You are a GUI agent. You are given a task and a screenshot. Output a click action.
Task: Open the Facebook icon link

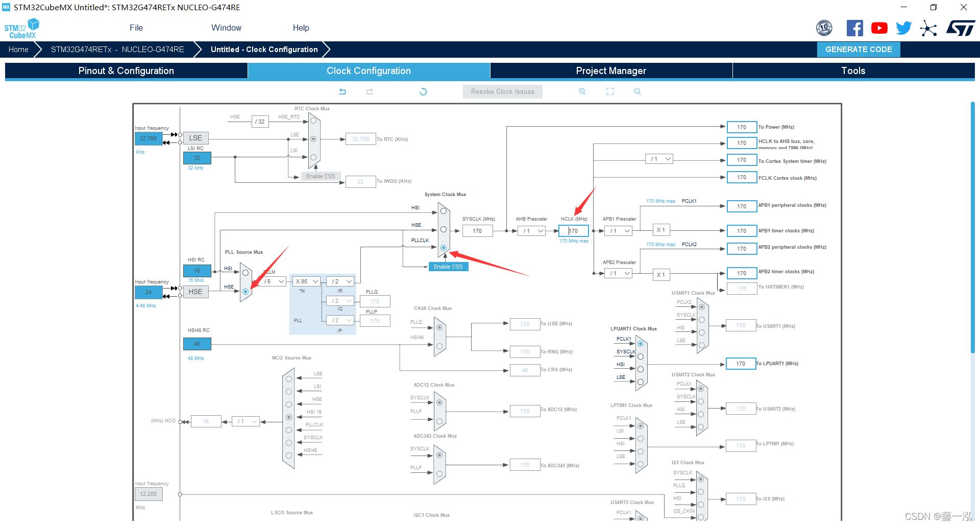click(x=855, y=28)
